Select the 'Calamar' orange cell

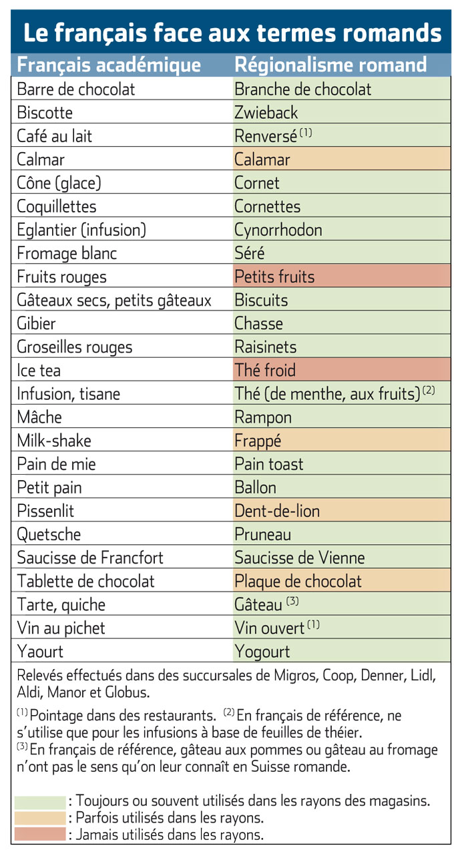click(340, 160)
